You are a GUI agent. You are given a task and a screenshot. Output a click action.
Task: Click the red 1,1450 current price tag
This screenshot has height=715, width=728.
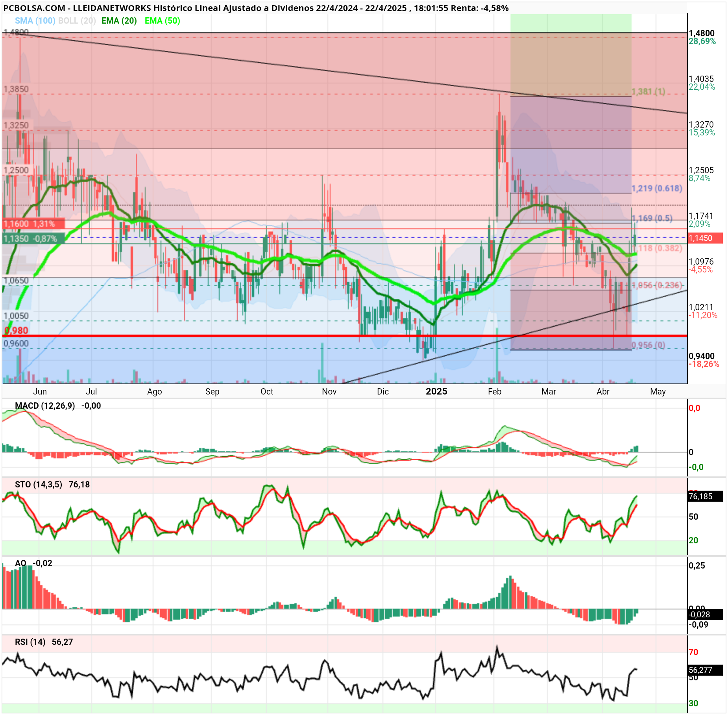pos(705,238)
